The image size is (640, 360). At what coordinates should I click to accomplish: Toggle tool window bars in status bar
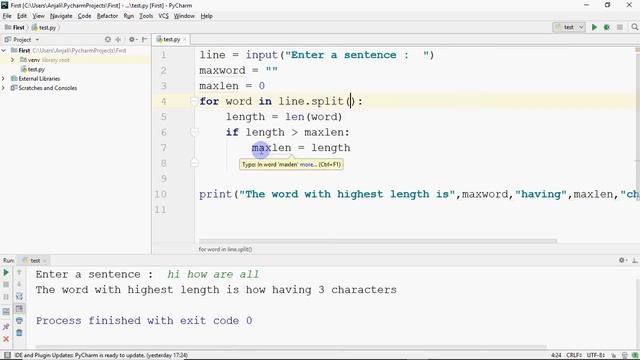(7, 355)
